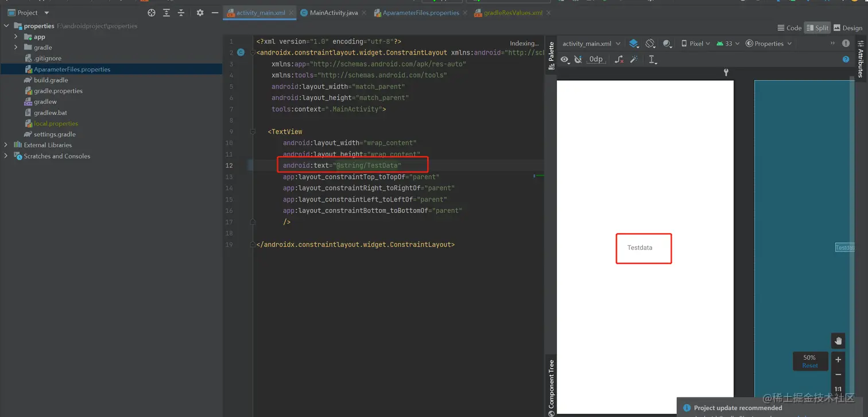868x417 pixels.
Task: Open view options eye icon
Action: tap(565, 59)
